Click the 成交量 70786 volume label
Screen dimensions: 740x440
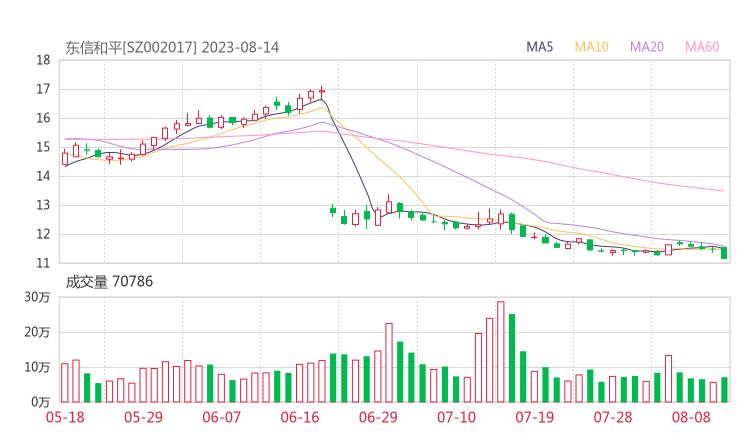[109, 282]
